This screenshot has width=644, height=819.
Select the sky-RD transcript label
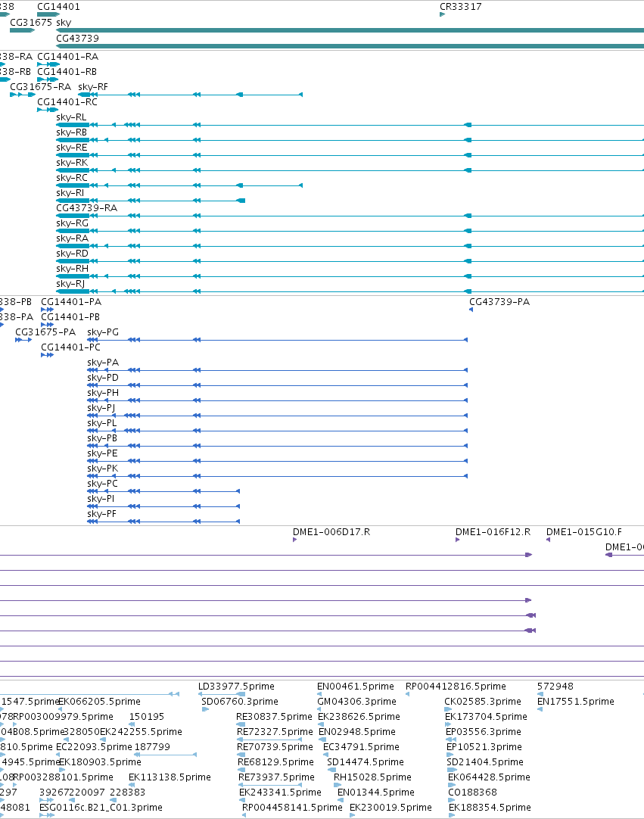tap(72, 254)
